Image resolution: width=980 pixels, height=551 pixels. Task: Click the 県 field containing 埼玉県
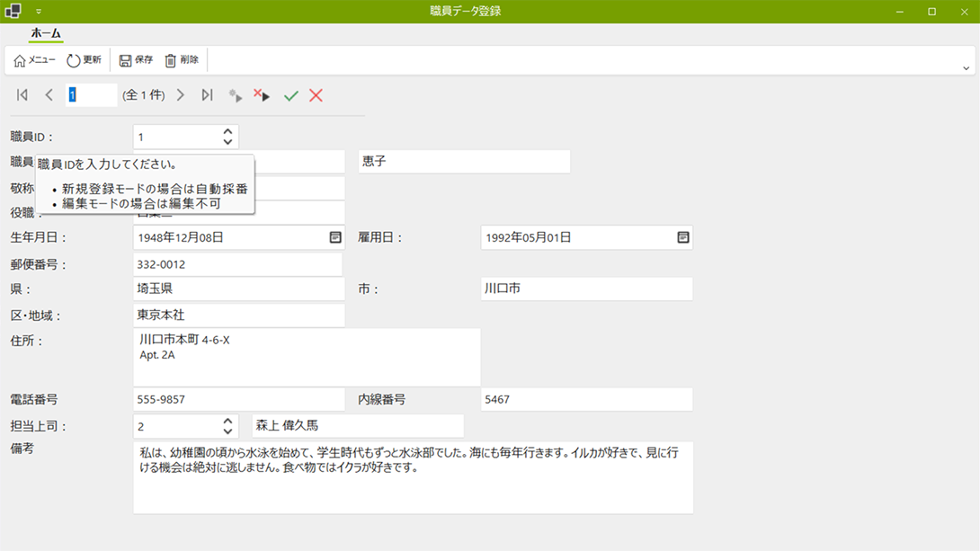(x=239, y=289)
